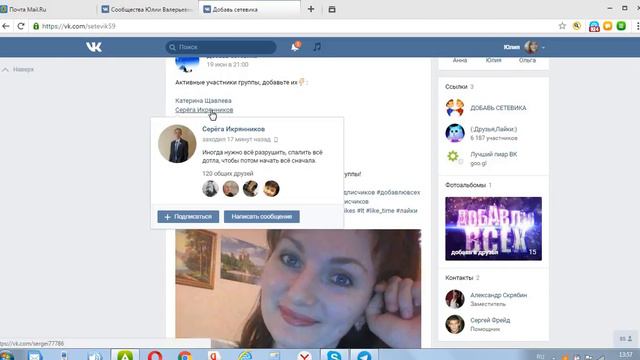Select the Добавь сетевика tab
This screenshot has height=360, width=640.
(x=249, y=9)
